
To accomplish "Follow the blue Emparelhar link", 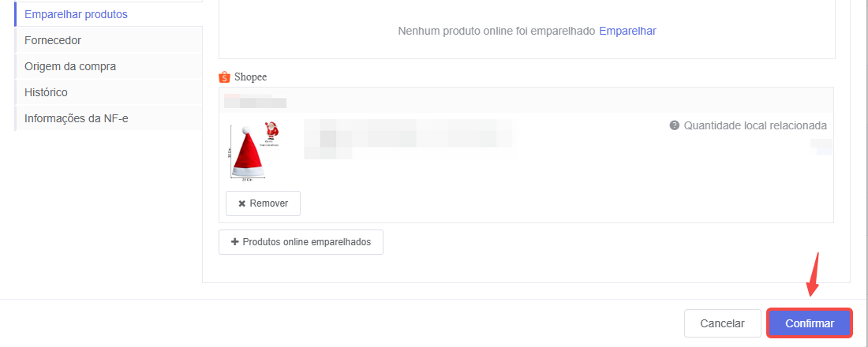I will (628, 31).
